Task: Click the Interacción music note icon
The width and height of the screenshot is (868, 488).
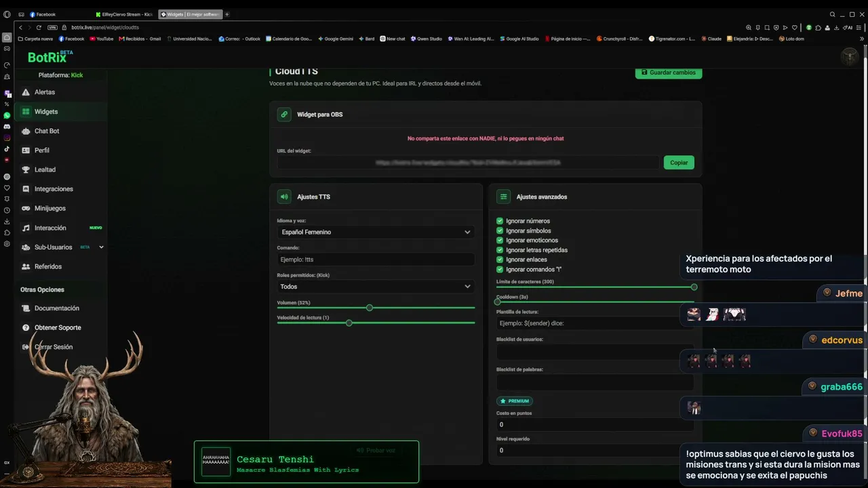Action: coord(26,228)
